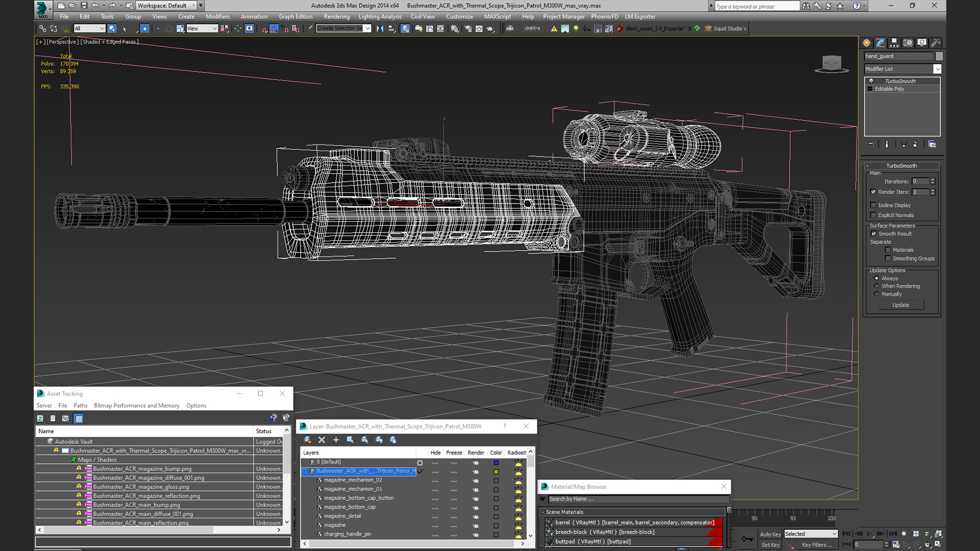Open the Manage Layers toolbar icon
The image size is (980, 551).
(x=405, y=29)
